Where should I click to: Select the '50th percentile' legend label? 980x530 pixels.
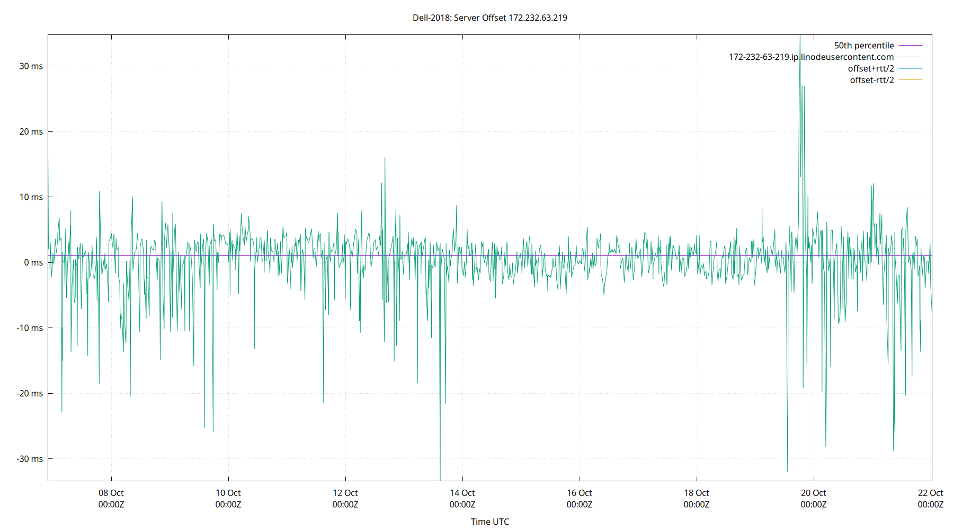pyautogui.click(x=864, y=46)
